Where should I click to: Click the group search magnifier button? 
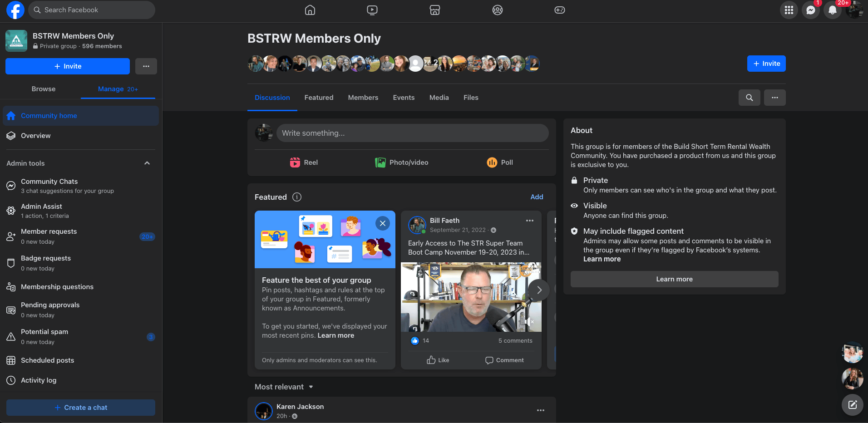pyautogui.click(x=750, y=98)
